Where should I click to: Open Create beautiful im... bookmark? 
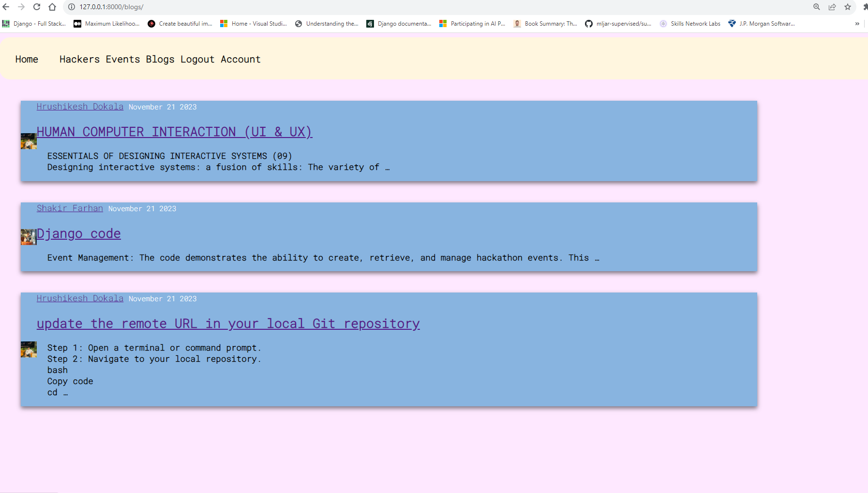tap(180, 24)
